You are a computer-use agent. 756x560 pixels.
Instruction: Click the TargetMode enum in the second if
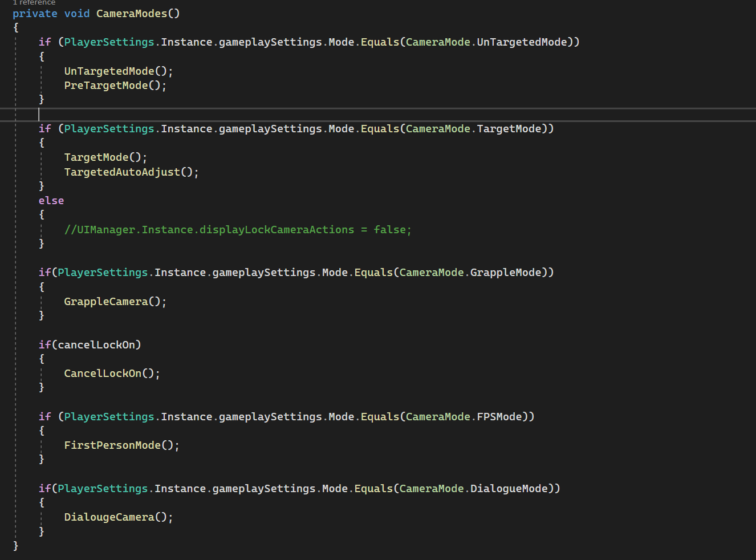point(509,129)
